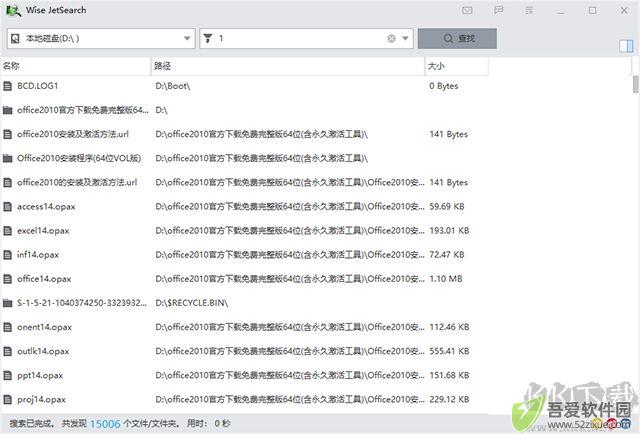Click the 151.68 KB size value
This screenshot has height=434, width=640.
pos(449,375)
